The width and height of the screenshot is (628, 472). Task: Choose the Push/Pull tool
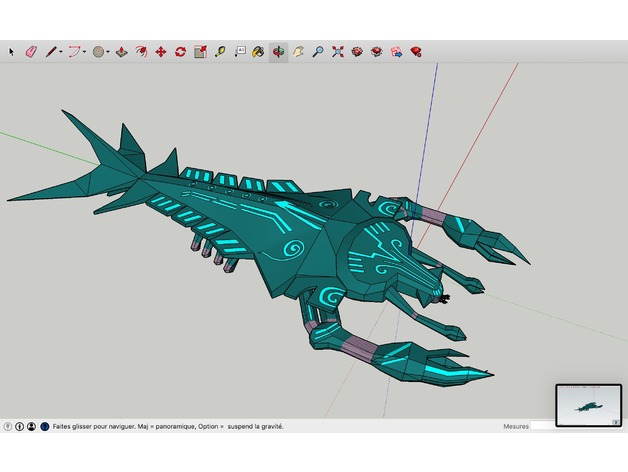[x=121, y=51]
